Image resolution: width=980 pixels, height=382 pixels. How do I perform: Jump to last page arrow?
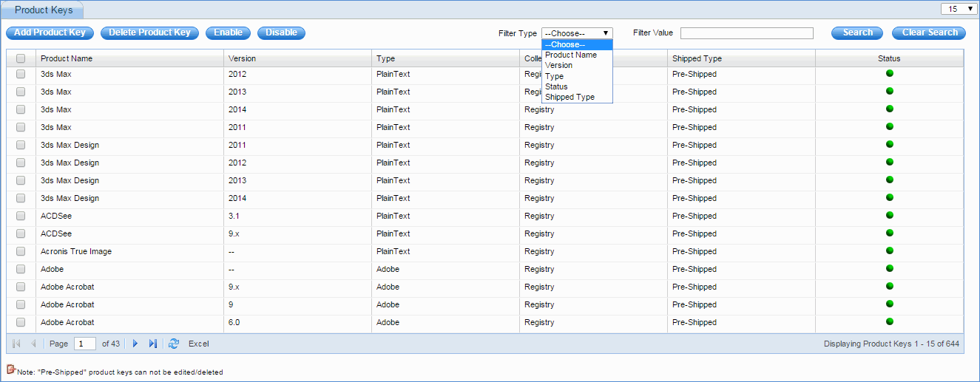coord(152,344)
